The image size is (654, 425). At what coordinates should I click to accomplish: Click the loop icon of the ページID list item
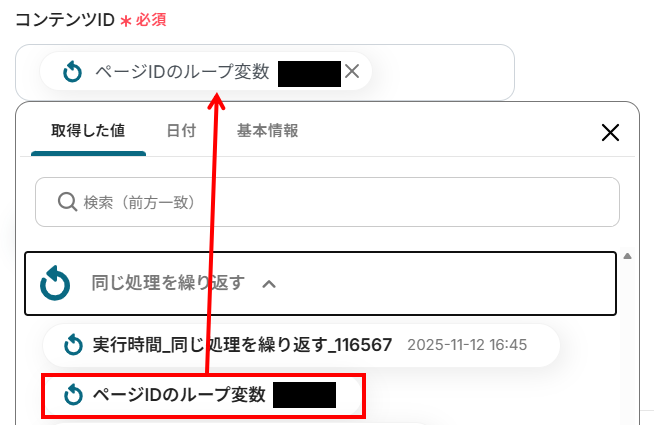click(x=73, y=395)
